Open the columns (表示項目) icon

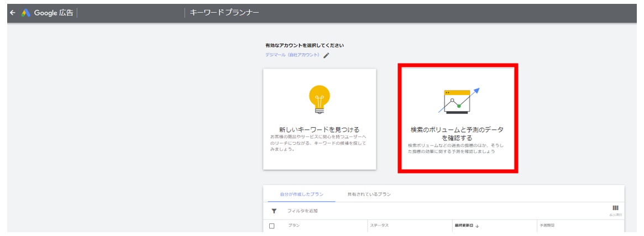(615, 209)
